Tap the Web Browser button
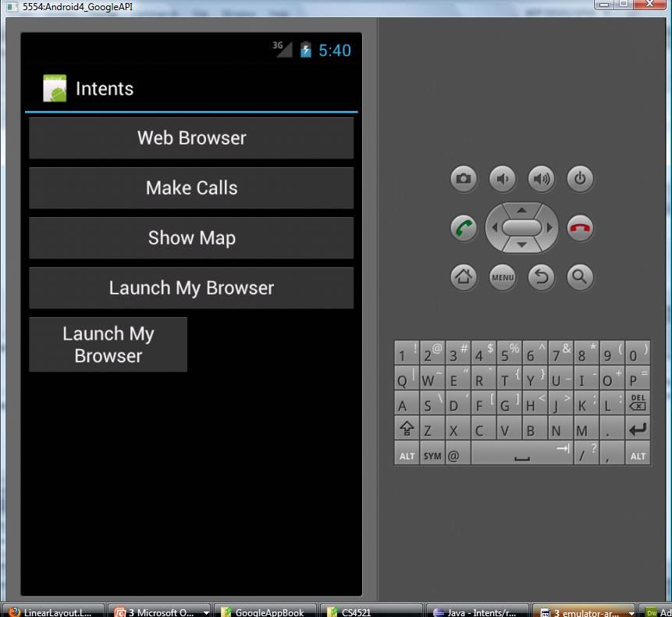The width and height of the screenshot is (672, 617). tap(191, 138)
